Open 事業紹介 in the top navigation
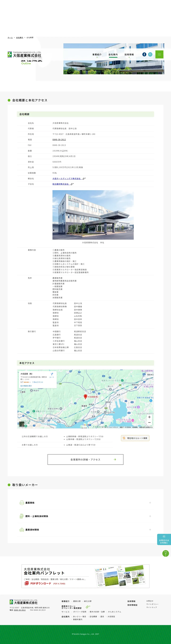This screenshot has width=171, height=644. click(97, 55)
